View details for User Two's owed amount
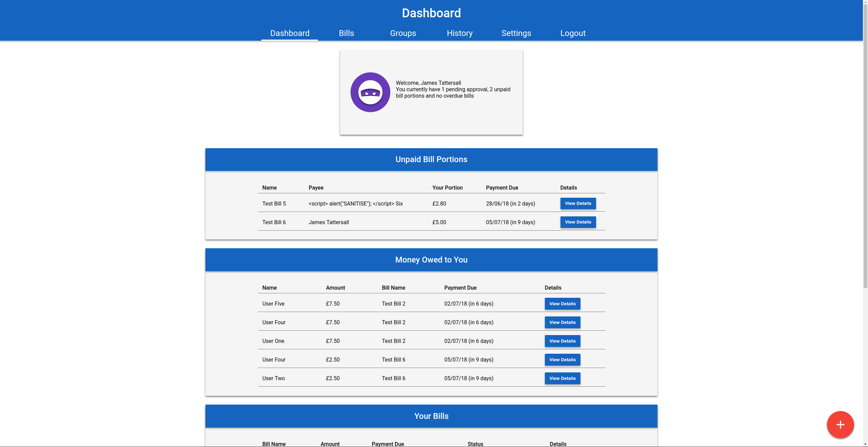Viewport: 868px width, 447px height. coord(562,378)
